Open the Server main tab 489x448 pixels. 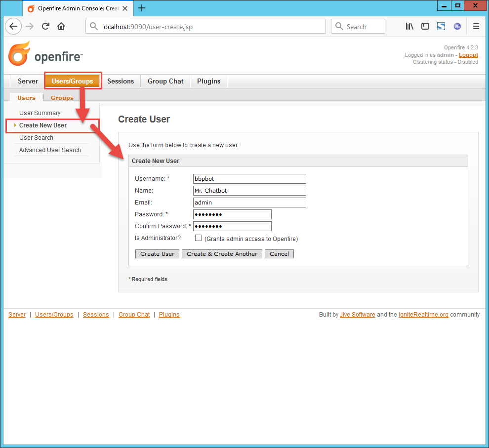point(28,81)
